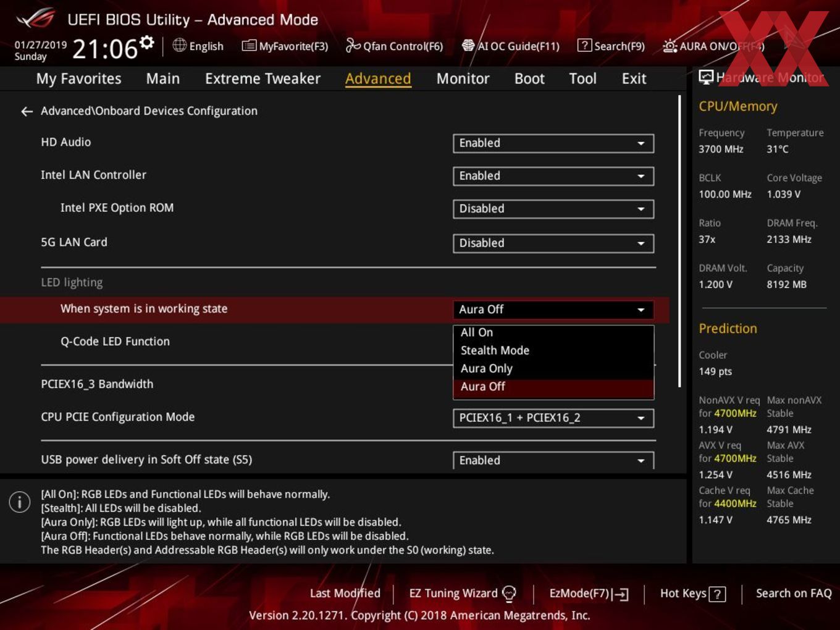Open Search(F9) tool
Screen dimensions: 840x630
[x=611, y=46]
